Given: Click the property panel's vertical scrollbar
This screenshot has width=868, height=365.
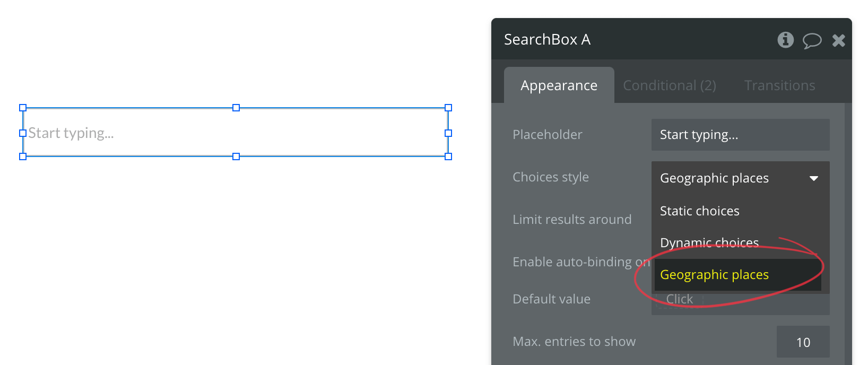Looking at the screenshot, I should 848,233.
